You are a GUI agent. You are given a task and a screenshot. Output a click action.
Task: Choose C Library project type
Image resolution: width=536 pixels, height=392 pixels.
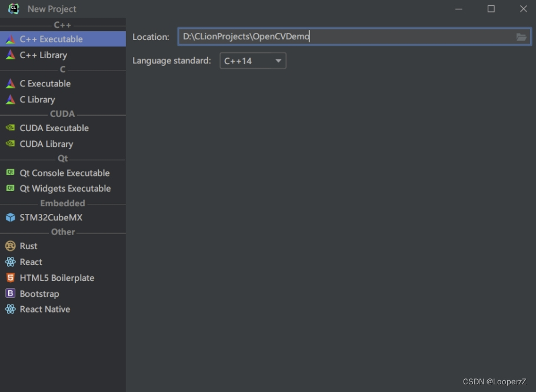click(63, 99)
